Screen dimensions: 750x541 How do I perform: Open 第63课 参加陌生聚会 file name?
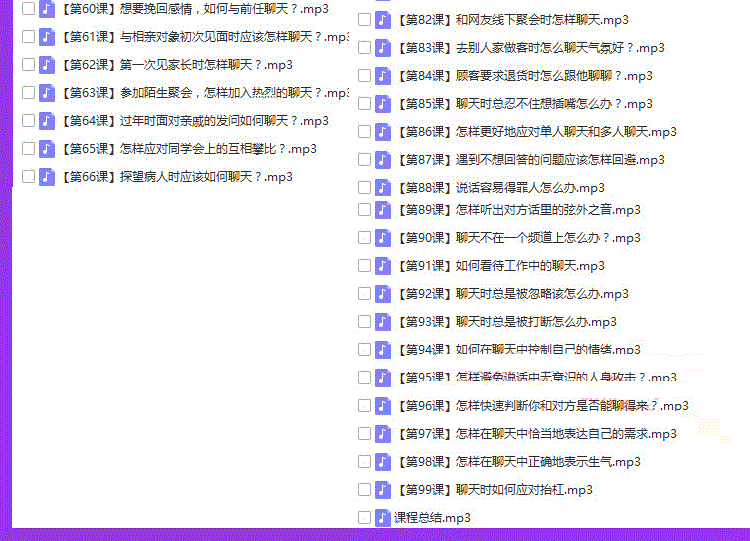coord(206,92)
